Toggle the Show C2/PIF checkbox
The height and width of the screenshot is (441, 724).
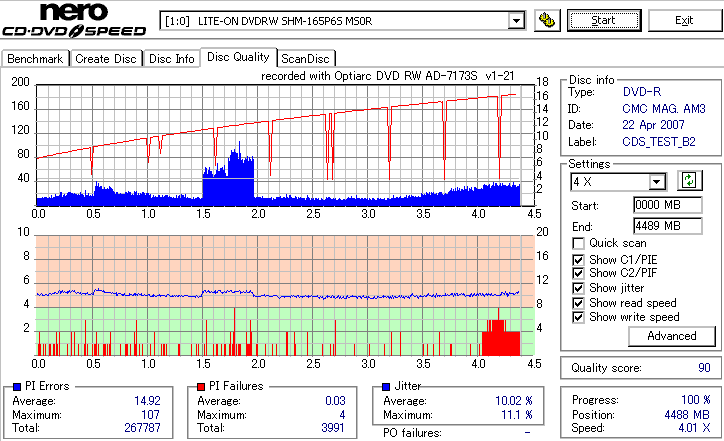(578, 273)
